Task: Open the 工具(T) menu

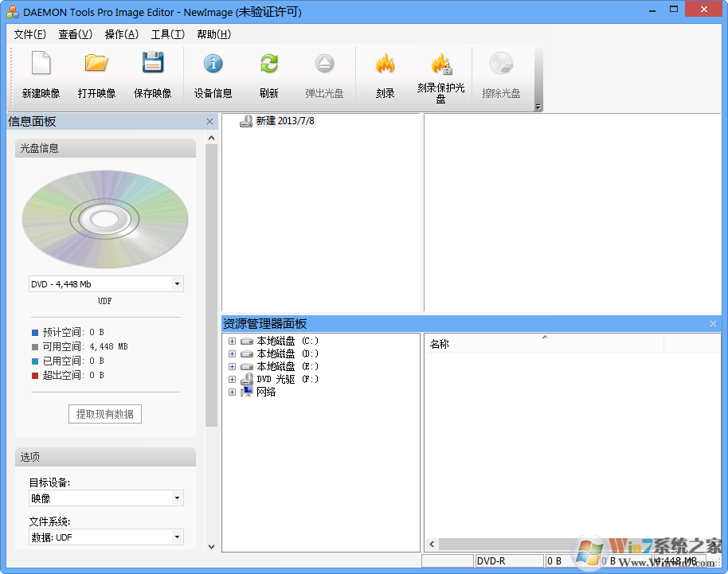Action: click(x=167, y=35)
